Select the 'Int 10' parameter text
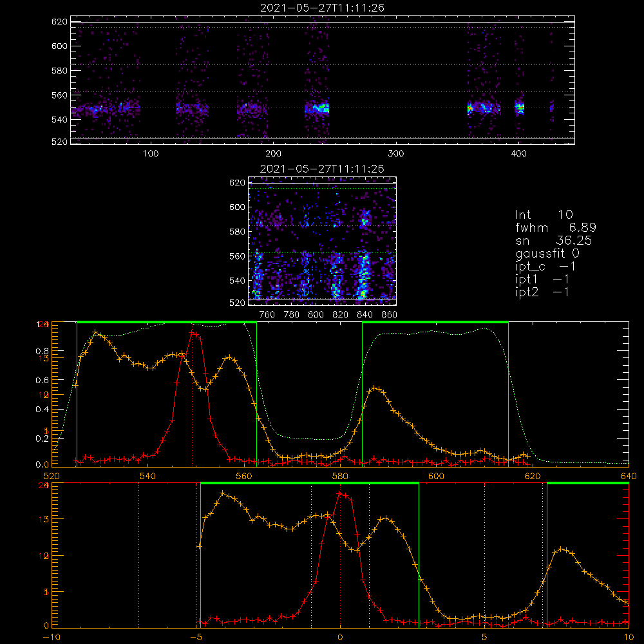The width and height of the screenshot is (644, 644). [544, 214]
